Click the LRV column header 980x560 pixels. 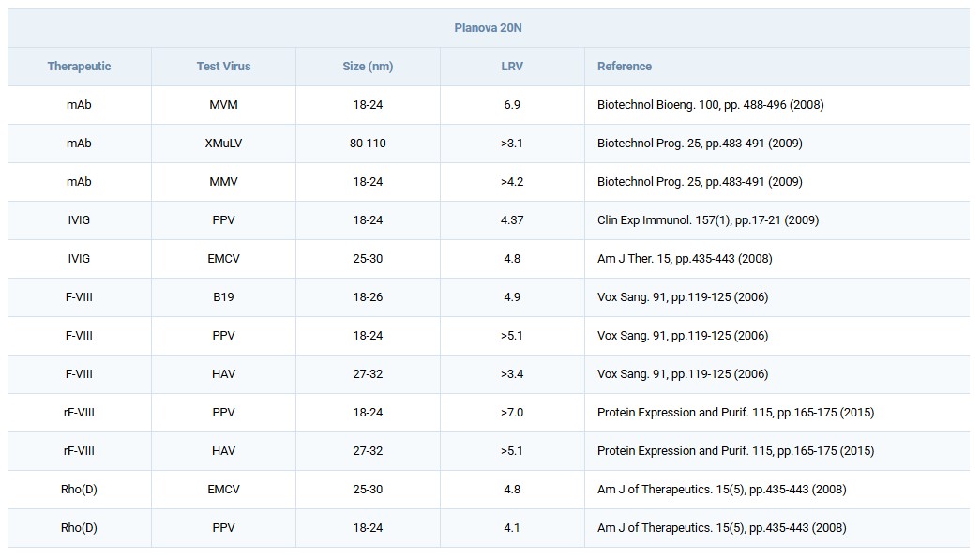click(x=511, y=67)
